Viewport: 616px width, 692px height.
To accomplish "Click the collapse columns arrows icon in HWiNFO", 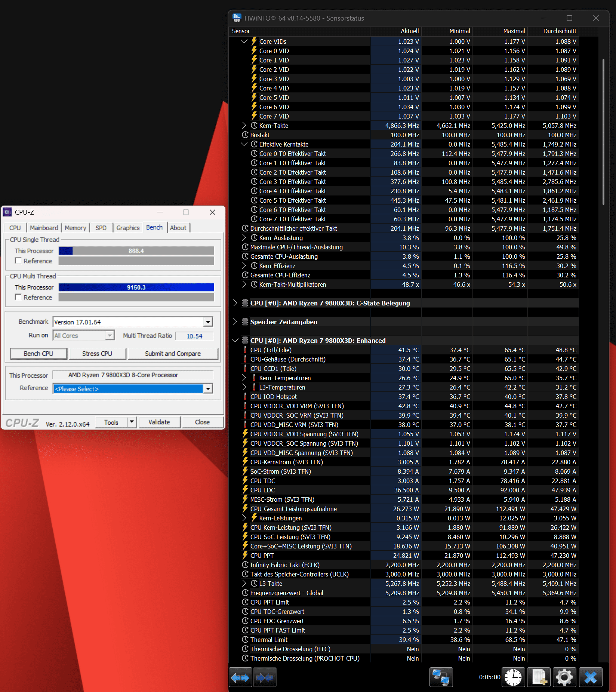I will pyautogui.click(x=265, y=677).
